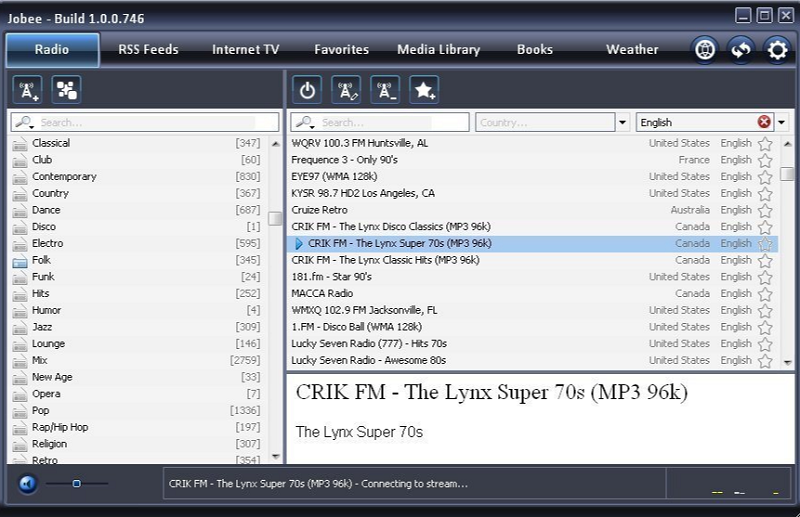Toggle favorite star for EYE97 (WMA 128k)
The image size is (800, 517).
click(x=765, y=178)
